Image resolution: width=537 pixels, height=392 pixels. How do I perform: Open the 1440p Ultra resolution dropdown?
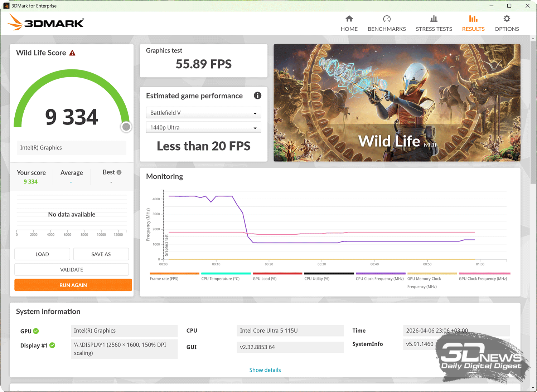203,127
